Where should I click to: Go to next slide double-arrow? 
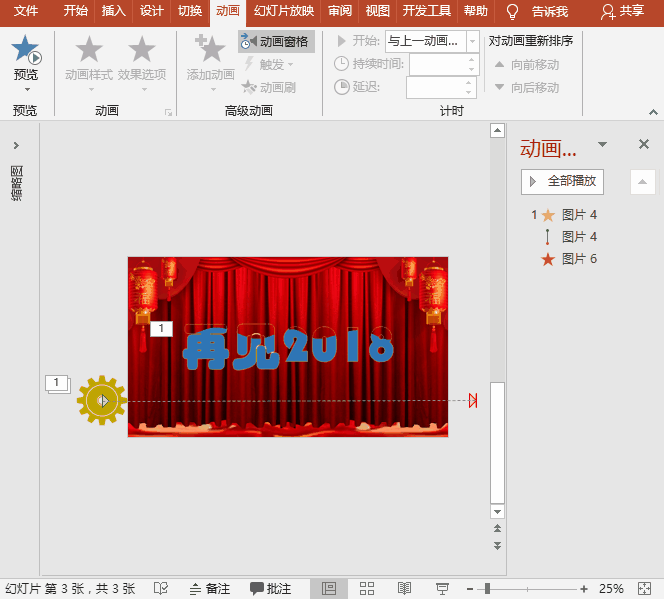[497, 546]
